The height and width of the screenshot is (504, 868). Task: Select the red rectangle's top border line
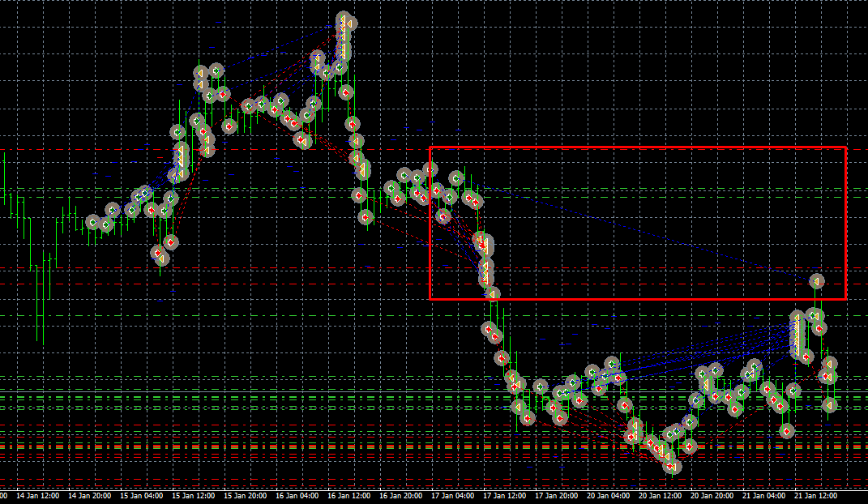click(638, 147)
